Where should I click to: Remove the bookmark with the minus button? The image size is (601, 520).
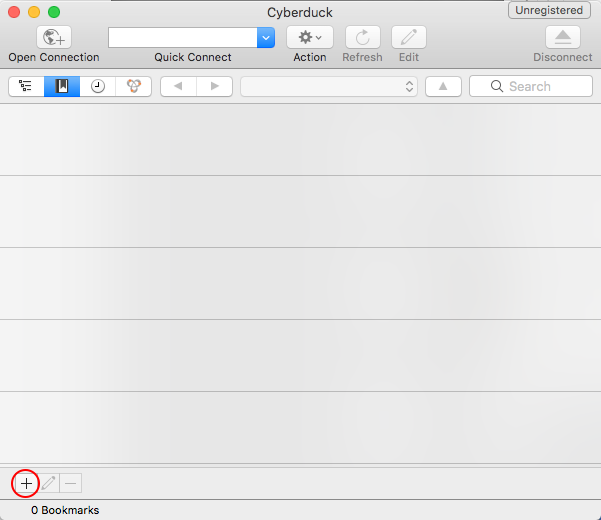point(71,484)
